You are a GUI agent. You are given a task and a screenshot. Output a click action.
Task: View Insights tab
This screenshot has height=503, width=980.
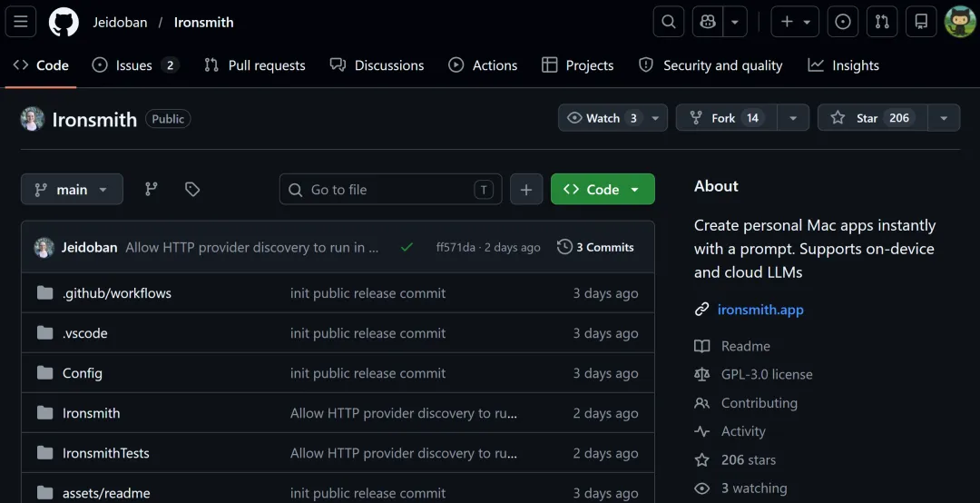coord(844,65)
